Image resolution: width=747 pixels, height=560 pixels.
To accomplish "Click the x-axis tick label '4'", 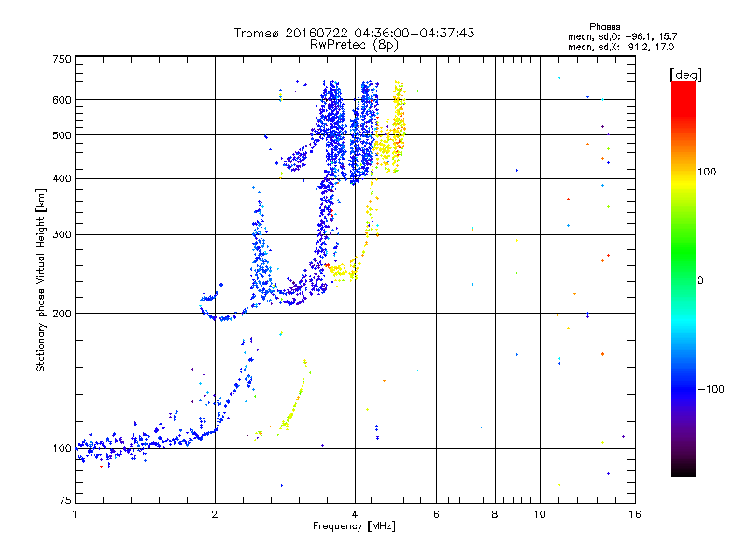I will pos(355,514).
